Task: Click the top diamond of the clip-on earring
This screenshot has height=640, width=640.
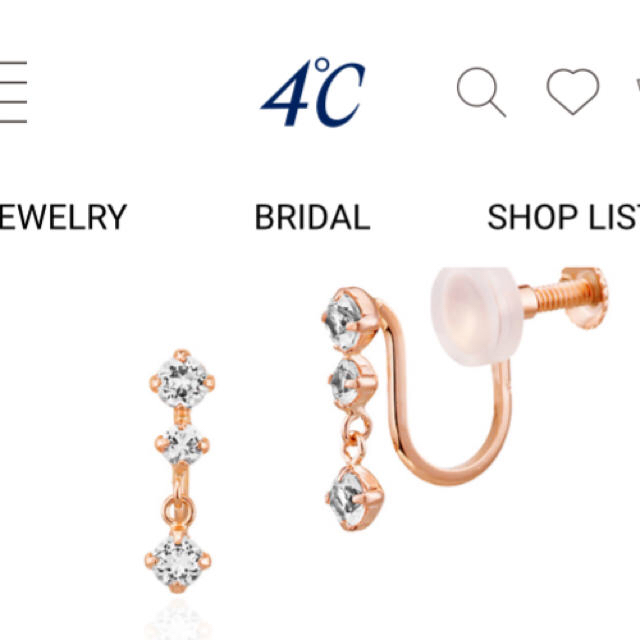Action: coord(350,320)
